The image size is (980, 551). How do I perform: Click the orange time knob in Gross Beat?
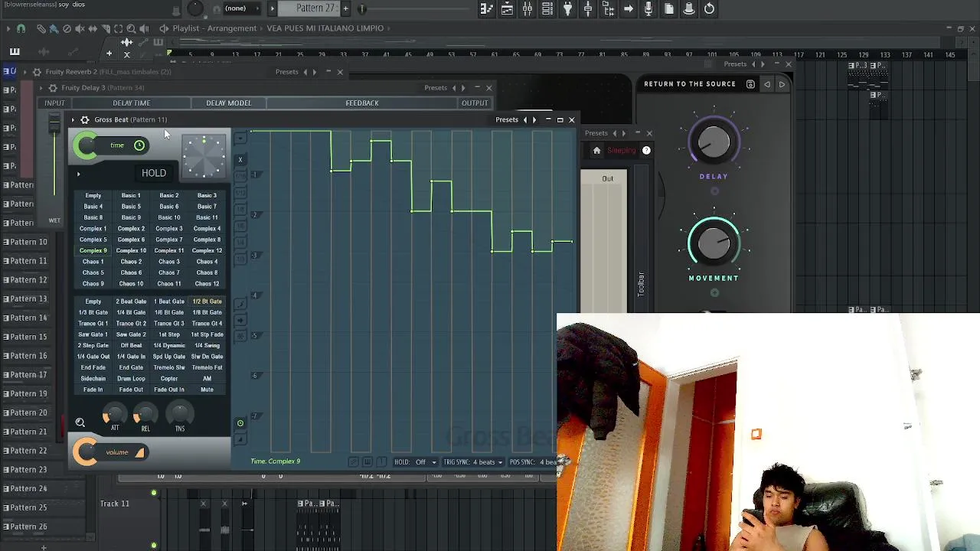[86, 145]
